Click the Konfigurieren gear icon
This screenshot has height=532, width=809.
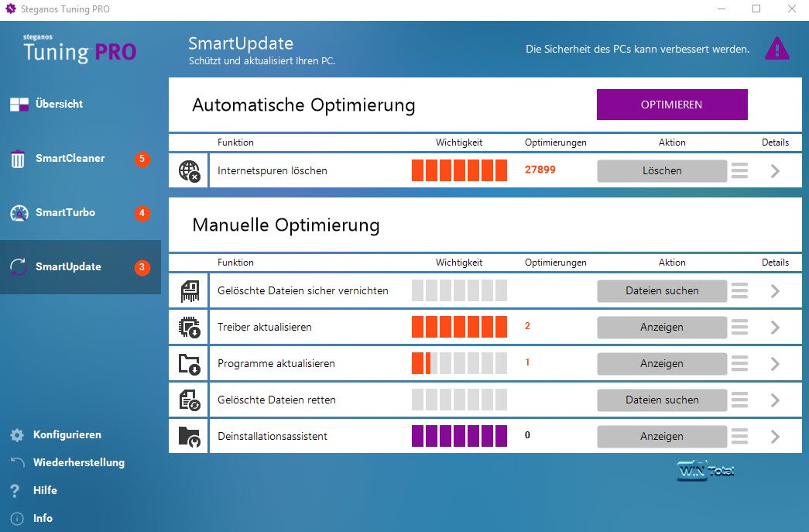(x=17, y=435)
